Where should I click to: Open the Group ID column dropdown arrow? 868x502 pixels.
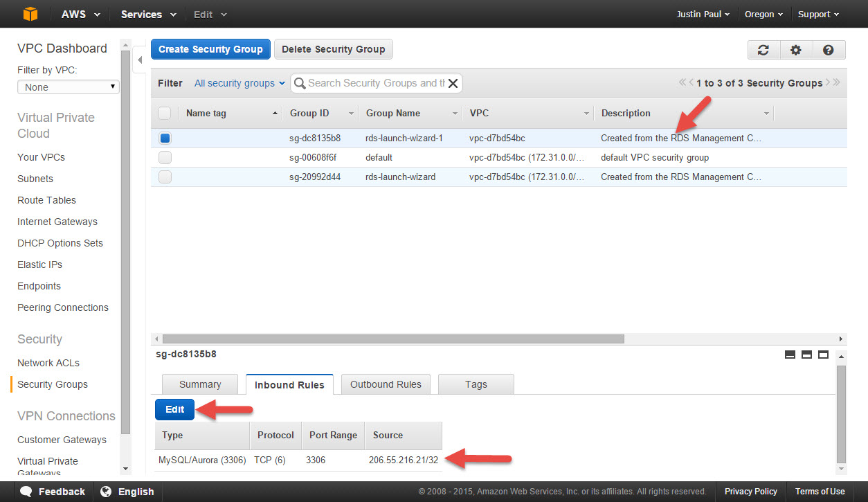click(351, 114)
